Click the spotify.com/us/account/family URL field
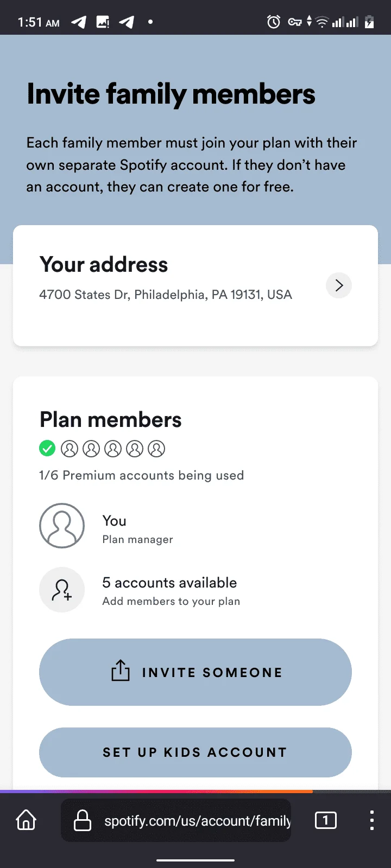This screenshot has width=391, height=868. [176, 820]
